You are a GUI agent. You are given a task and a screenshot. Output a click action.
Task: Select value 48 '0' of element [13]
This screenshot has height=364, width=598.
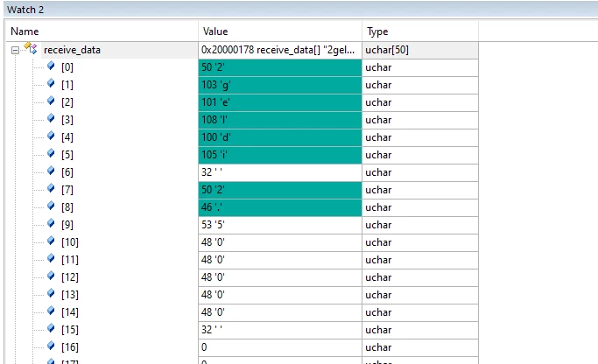click(x=280, y=295)
